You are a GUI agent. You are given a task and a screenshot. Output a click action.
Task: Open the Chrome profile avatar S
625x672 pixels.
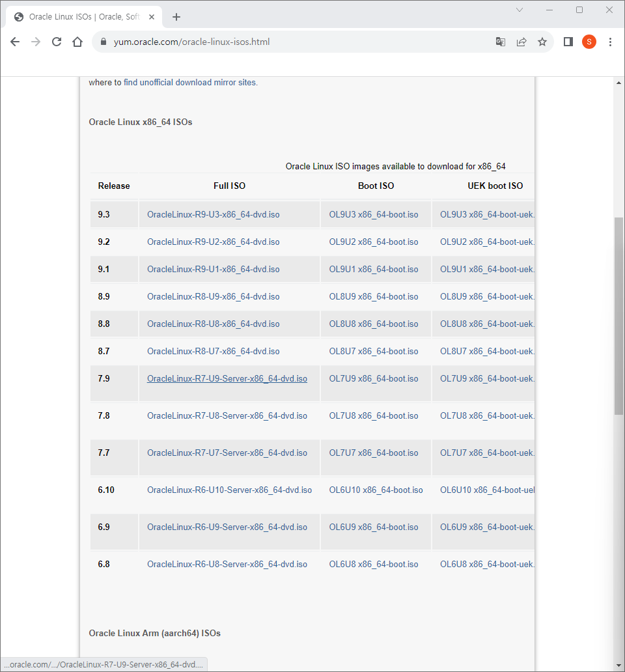589,42
